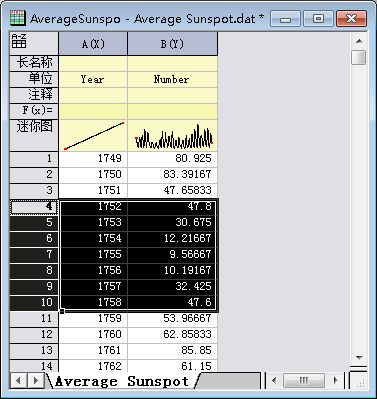Image resolution: width=377 pixels, height=399 pixels.
Task: Click the A-Z worksheet select-all corner icon
Action: coord(19,41)
